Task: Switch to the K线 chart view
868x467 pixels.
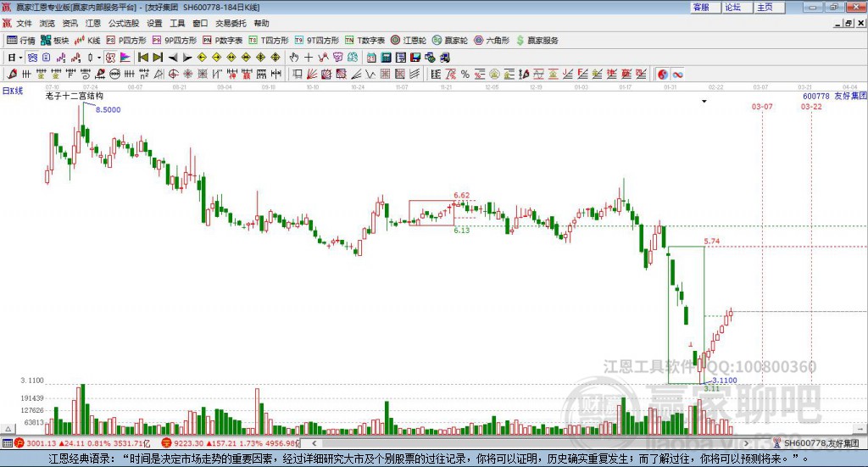Action: [87, 41]
